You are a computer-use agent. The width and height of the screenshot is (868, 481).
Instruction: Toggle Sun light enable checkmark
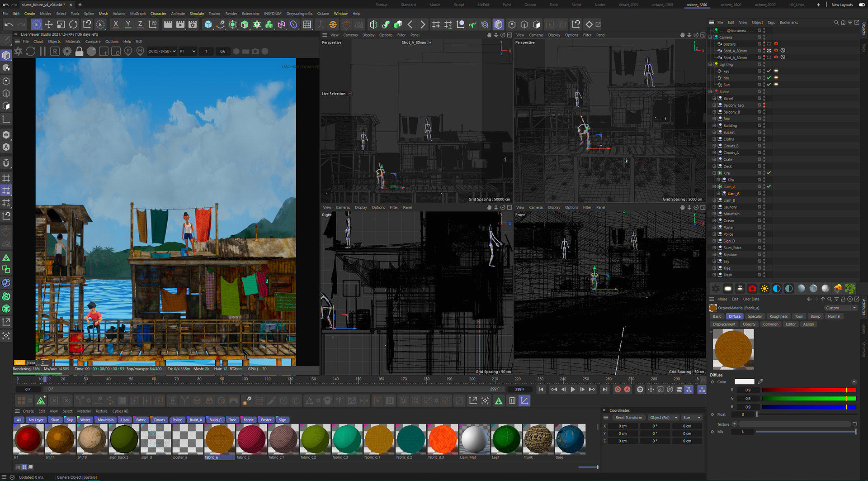pos(769,85)
